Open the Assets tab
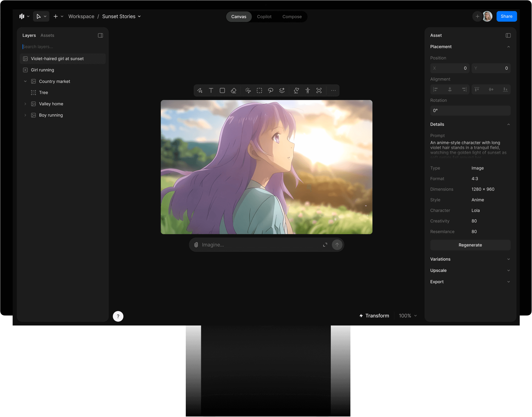 [x=47, y=35]
